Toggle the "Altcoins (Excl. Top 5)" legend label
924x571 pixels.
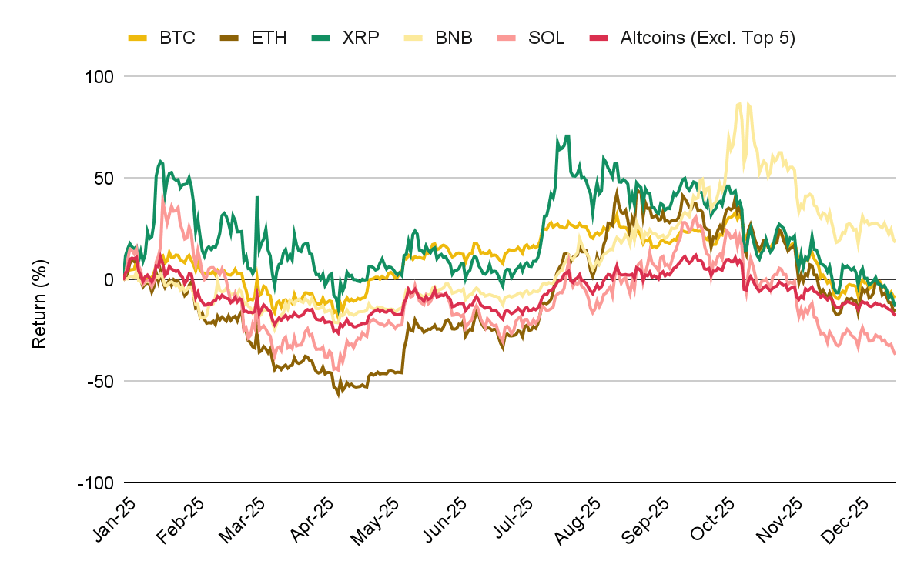tap(707, 38)
